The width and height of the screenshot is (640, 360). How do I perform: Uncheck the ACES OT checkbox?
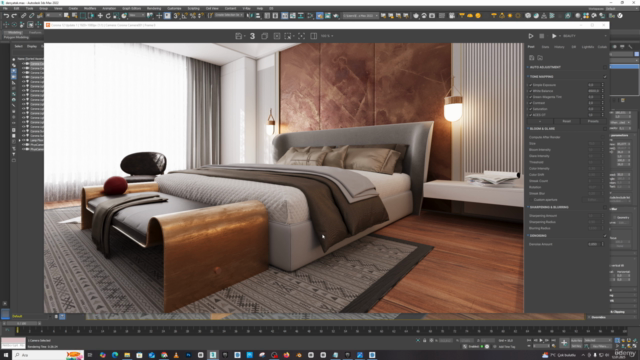(531, 115)
